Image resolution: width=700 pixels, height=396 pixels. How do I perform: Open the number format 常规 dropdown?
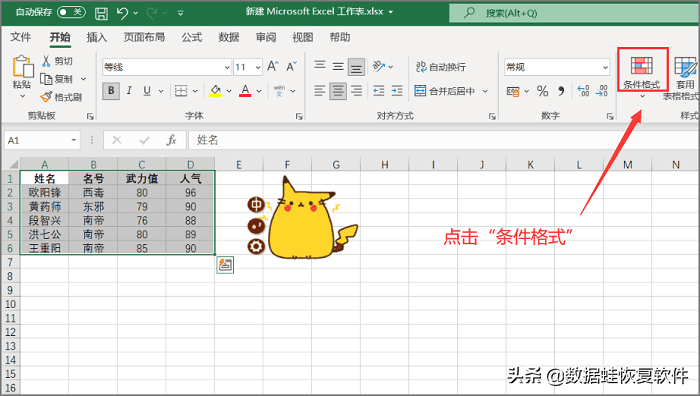605,67
